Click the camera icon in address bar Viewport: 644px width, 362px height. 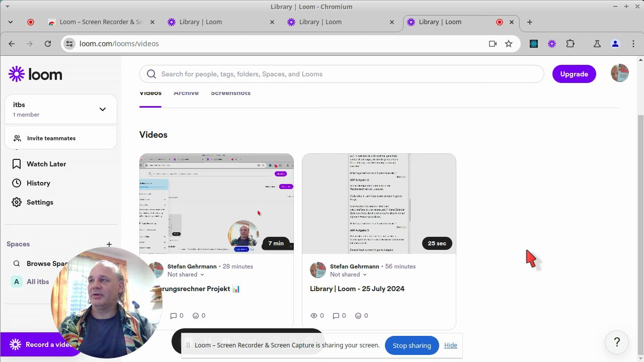click(493, 44)
